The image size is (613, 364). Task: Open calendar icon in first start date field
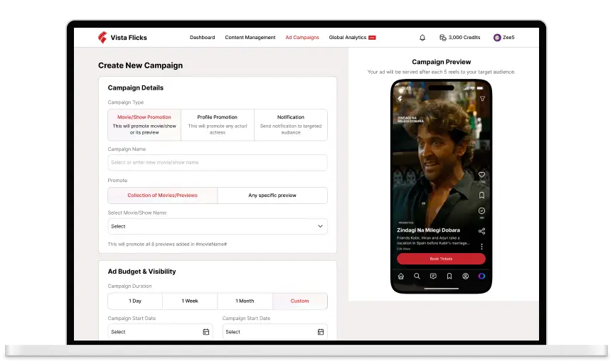pyautogui.click(x=206, y=332)
